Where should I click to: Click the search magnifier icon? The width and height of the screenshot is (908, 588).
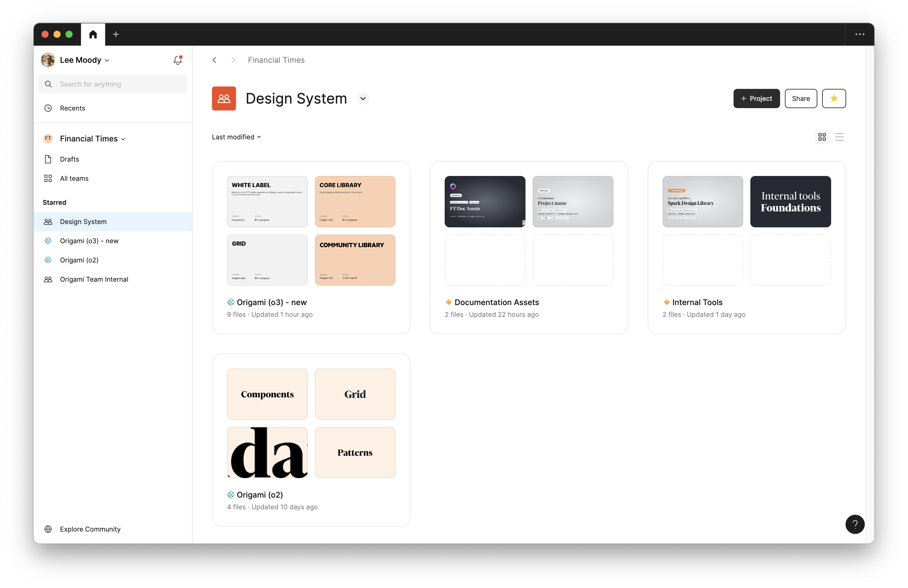click(48, 84)
